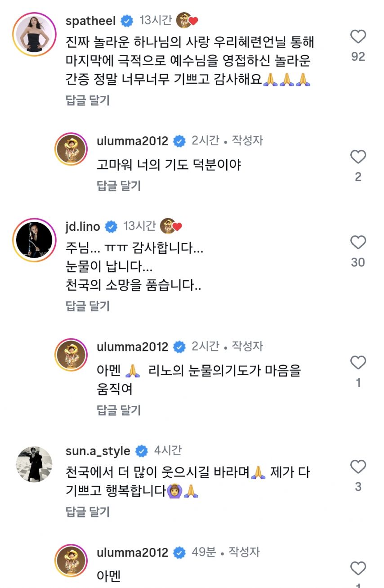
Task: Like jd.lino's comment with the heart icon
Action: point(358,242)
